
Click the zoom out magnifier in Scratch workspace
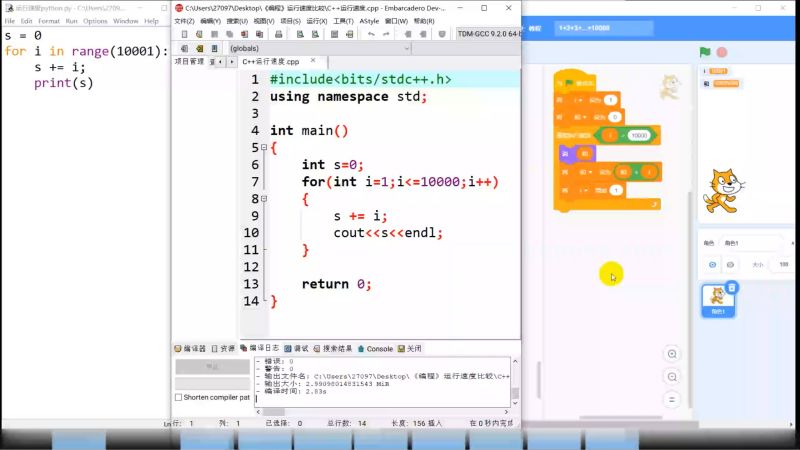pyautogui.click(x=672, y=377)
